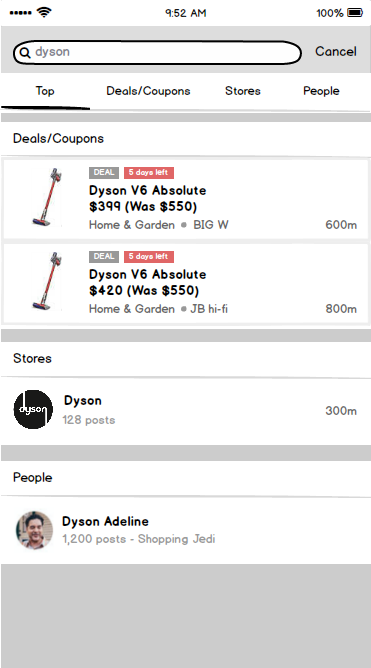Select the Top tab
Screen dimensions: 371x668
45,91
